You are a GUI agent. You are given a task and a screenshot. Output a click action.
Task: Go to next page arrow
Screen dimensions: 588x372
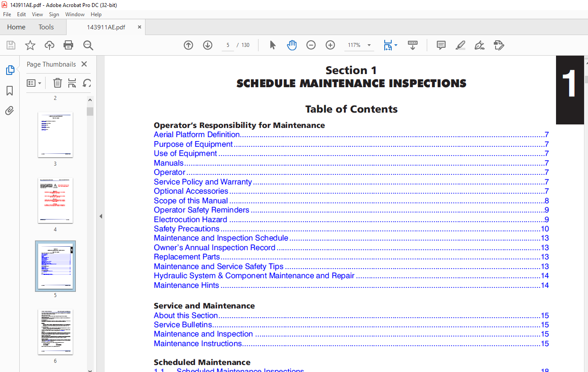pyautogui.click(x=208, y=45)
